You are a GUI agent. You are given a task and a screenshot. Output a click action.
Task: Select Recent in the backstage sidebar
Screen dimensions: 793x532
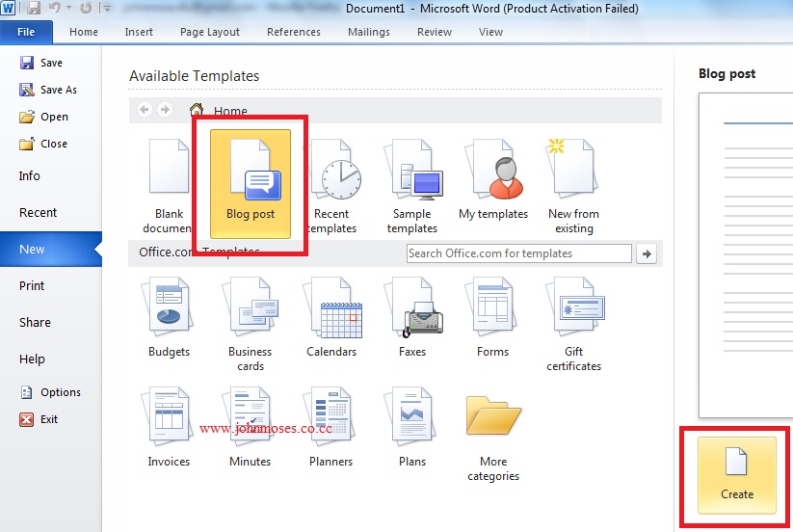pos(38,213)
